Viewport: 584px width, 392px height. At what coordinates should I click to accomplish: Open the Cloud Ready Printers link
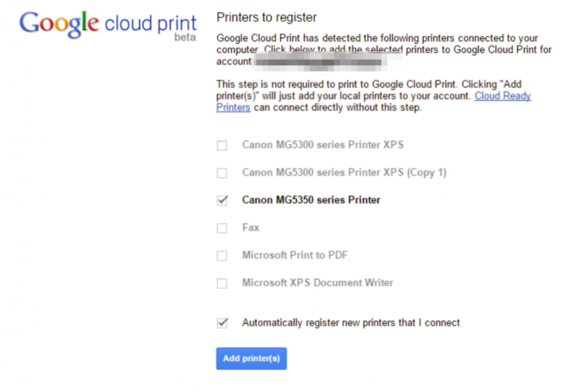click(x=502, y=96)
